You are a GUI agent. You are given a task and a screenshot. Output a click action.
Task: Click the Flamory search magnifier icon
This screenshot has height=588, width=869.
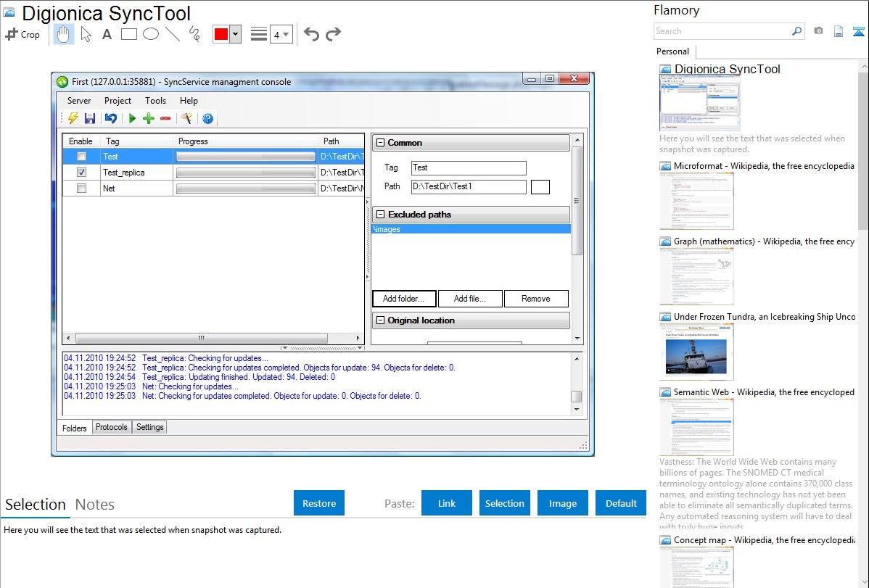click(796, 31)
